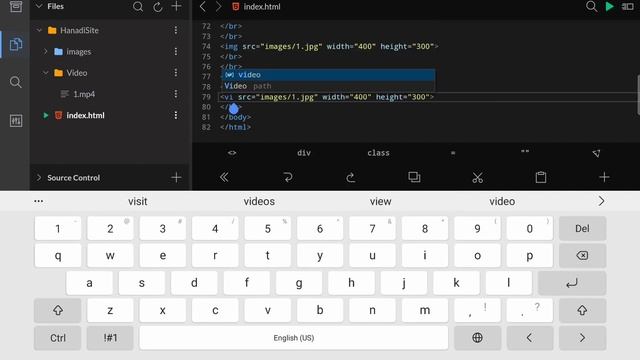Place cursor on line 74 img tag
This screenshot has height=360, width=640.
[329, 47]
